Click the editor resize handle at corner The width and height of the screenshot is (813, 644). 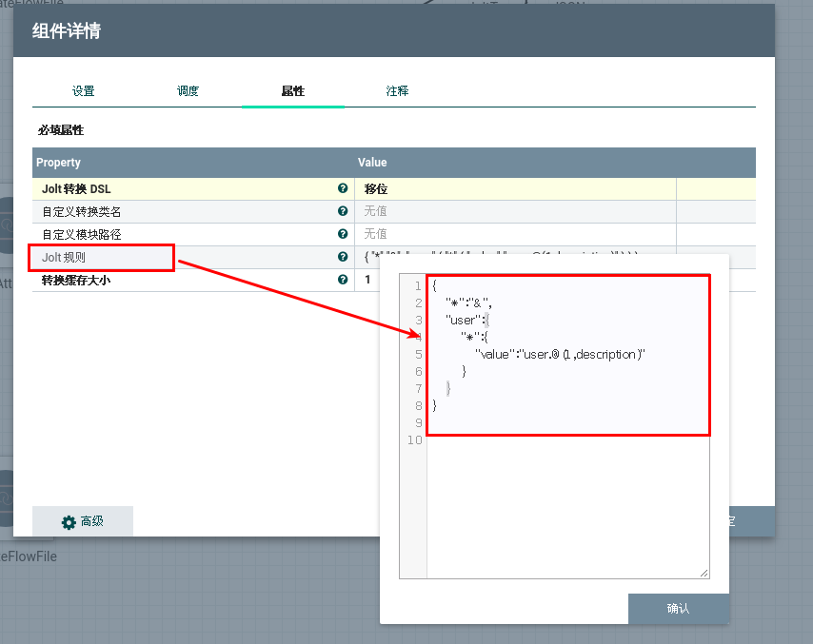tap(704, 573)
